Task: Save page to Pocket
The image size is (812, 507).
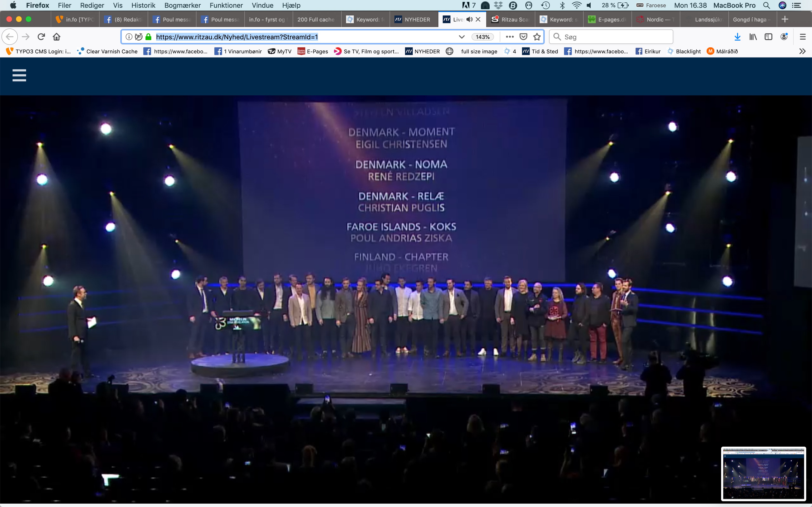Action: point(523,37)
